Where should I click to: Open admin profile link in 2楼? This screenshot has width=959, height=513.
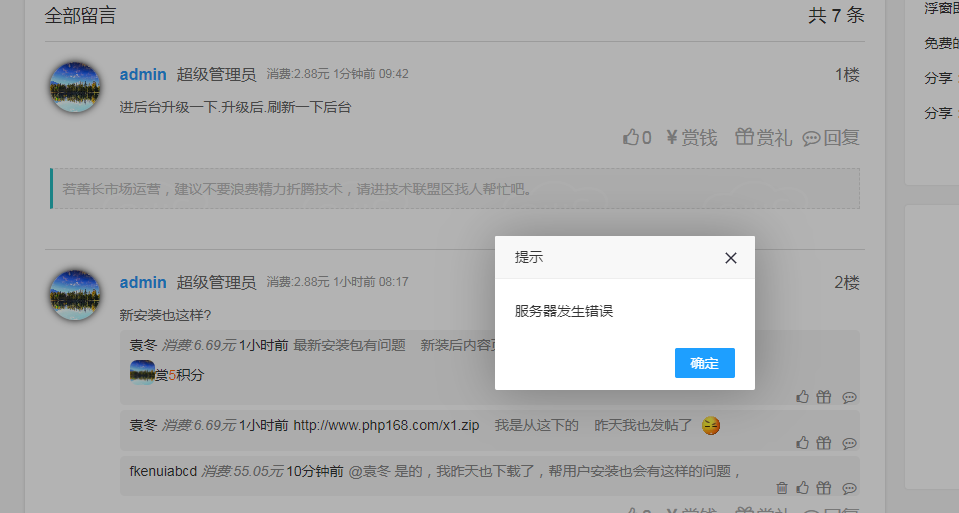[x=143, y=282]
